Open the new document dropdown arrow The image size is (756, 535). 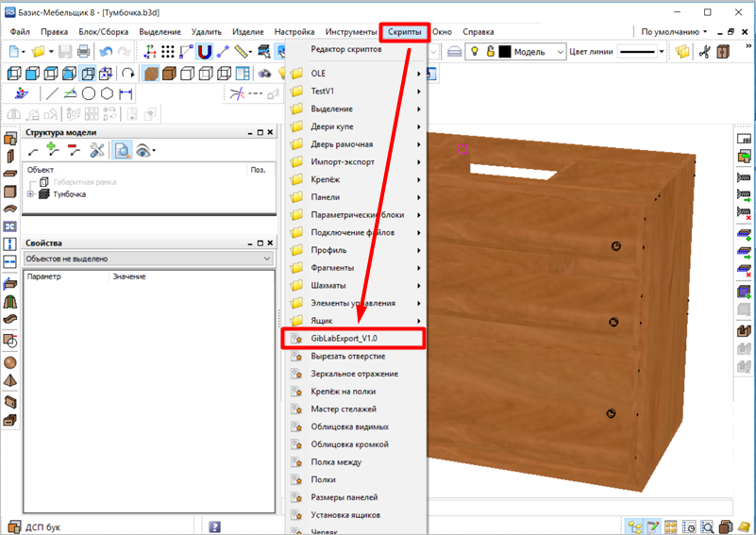[24, 51]
